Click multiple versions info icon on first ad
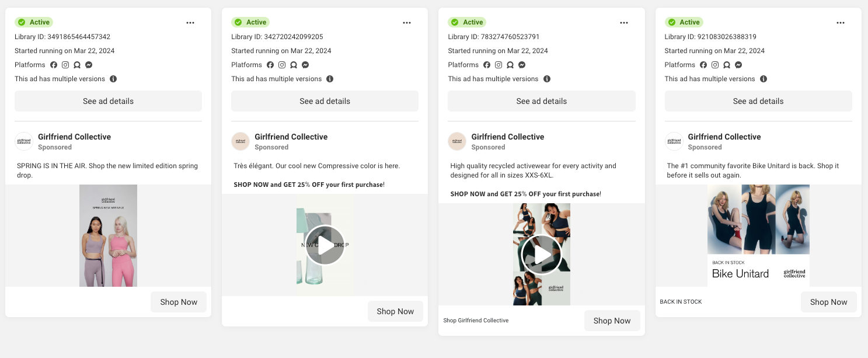This screenshot has height=358, width=868. 113,79
